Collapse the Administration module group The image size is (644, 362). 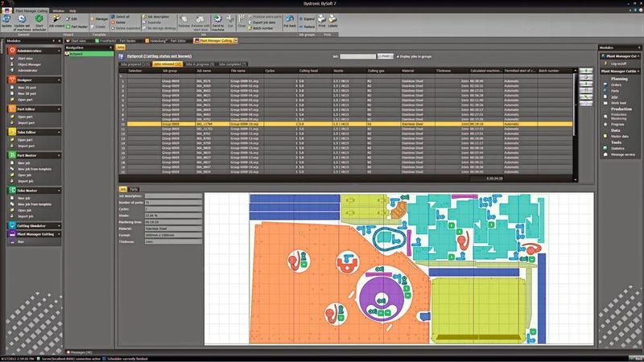click(x=59, y=51)
